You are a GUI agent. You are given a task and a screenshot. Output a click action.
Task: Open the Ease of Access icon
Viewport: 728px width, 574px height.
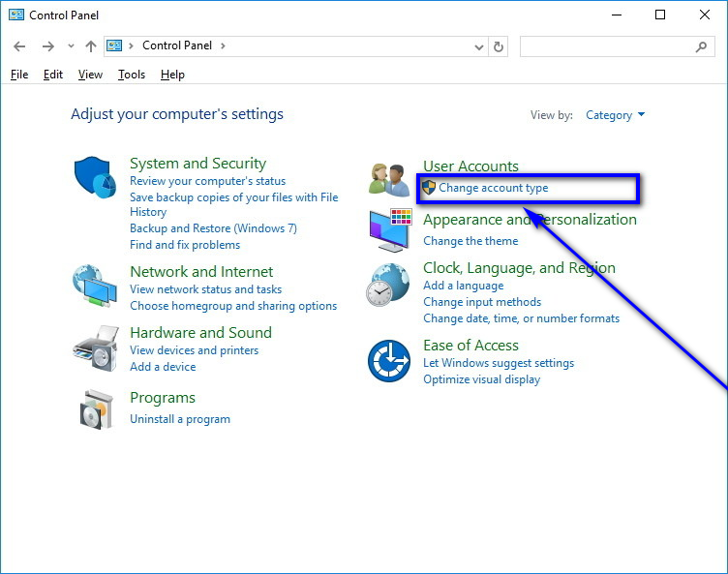coord(389,361)
